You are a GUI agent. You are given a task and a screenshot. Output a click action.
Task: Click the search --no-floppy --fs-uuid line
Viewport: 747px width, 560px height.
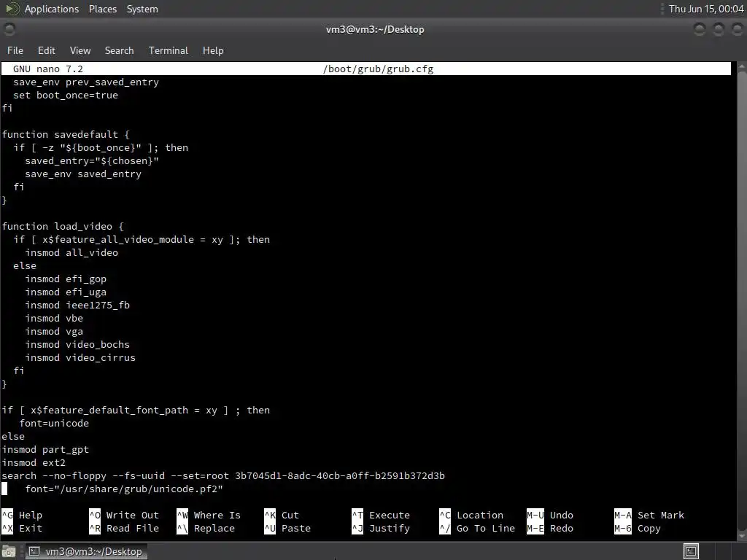click(223, 475)
